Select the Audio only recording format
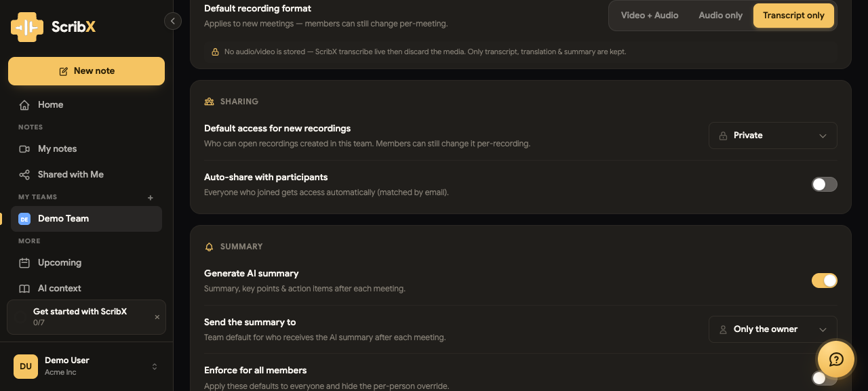 click(x=720, y=16)
